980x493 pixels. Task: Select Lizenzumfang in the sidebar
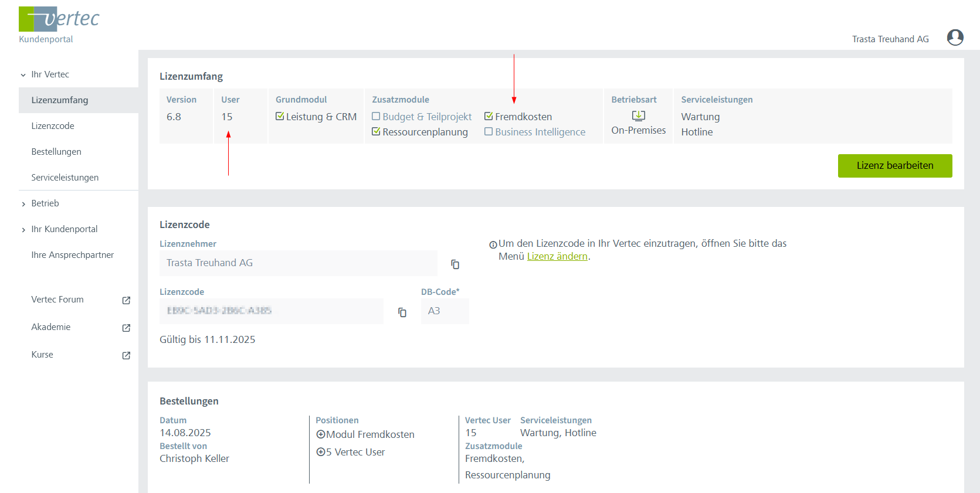pos(79,100)
